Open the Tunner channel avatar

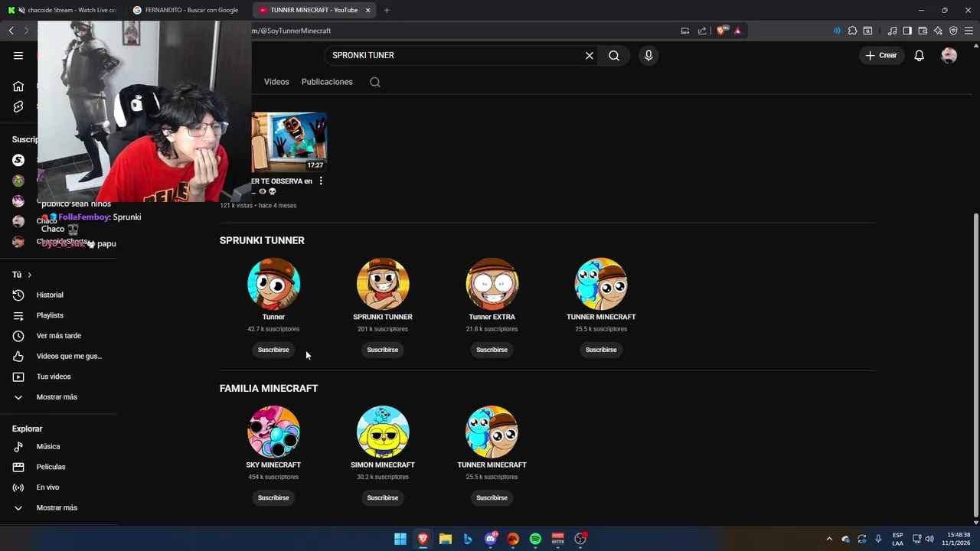tap(273, 283)
